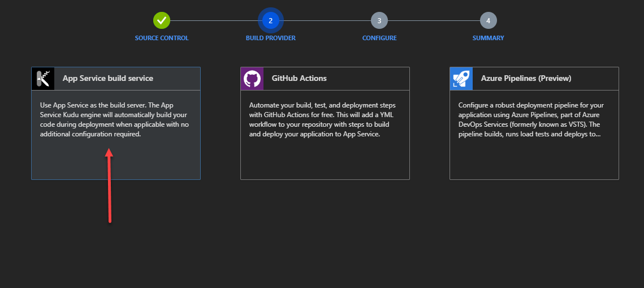This screenshot has width=644, height=288.
Task: Jump to step 3 circle
Action: (x=379, y=21)
